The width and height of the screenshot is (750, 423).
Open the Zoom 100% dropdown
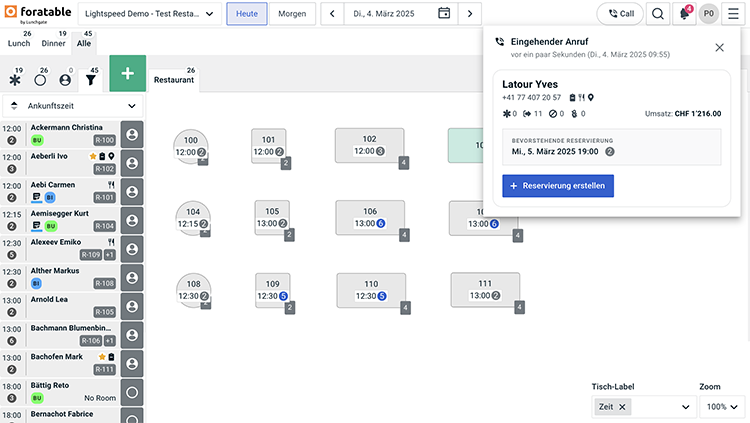[721, 407]
